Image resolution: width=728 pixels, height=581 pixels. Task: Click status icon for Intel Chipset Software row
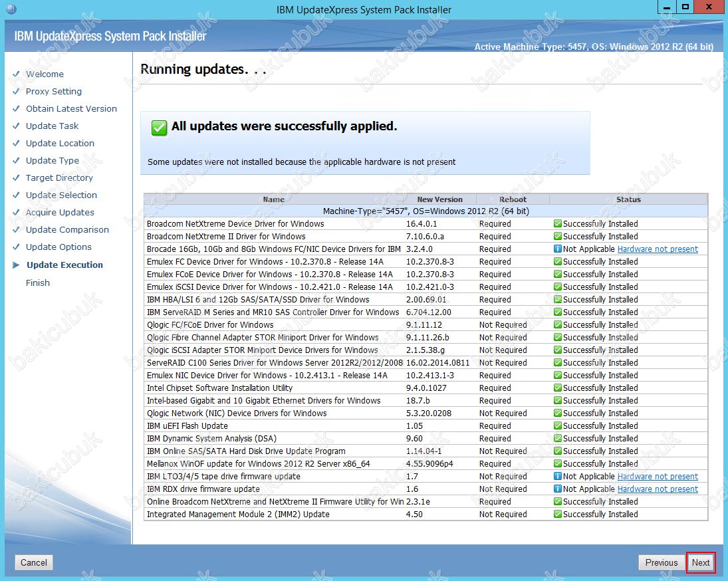pos(558,388)
